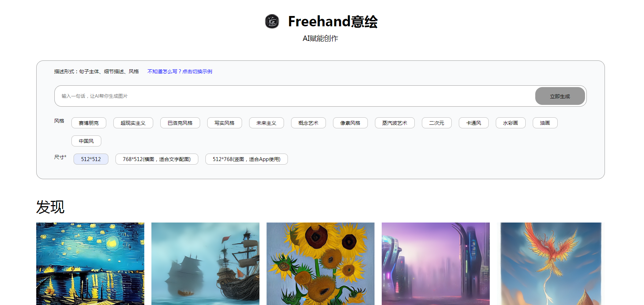Click the Freehand意绘 logo icon
644x305 pixels.
tap(272, 21)
